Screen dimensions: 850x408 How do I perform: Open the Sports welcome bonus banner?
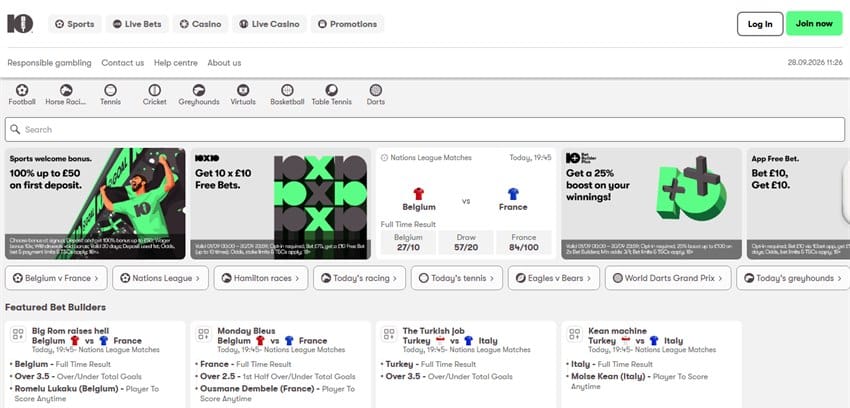[x=95, y=204]
